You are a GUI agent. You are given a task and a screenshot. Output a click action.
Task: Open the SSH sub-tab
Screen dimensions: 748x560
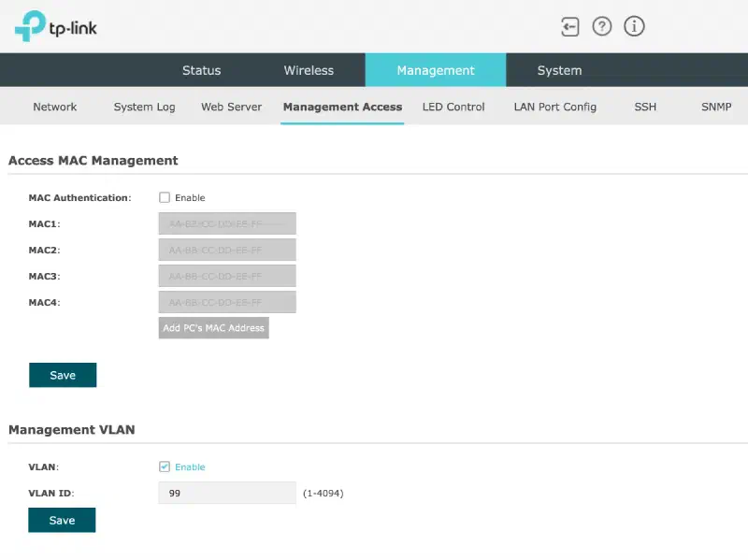coord(645,107)
